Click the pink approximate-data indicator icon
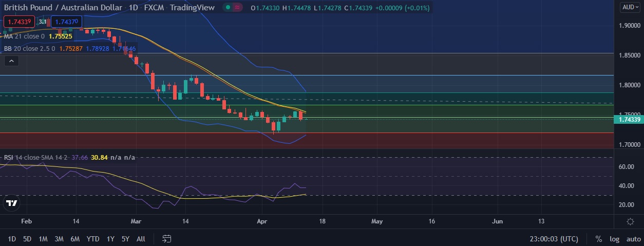 [237, 8]
